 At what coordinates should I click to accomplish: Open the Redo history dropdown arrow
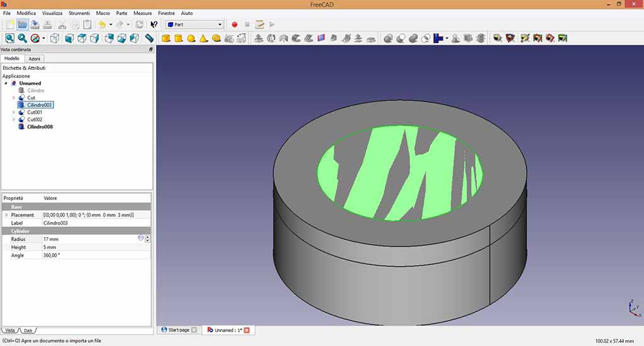pos(128,25)
